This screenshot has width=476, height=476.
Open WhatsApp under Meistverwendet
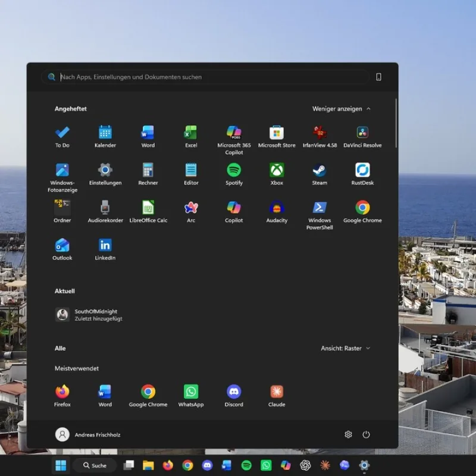click(191, 396)
